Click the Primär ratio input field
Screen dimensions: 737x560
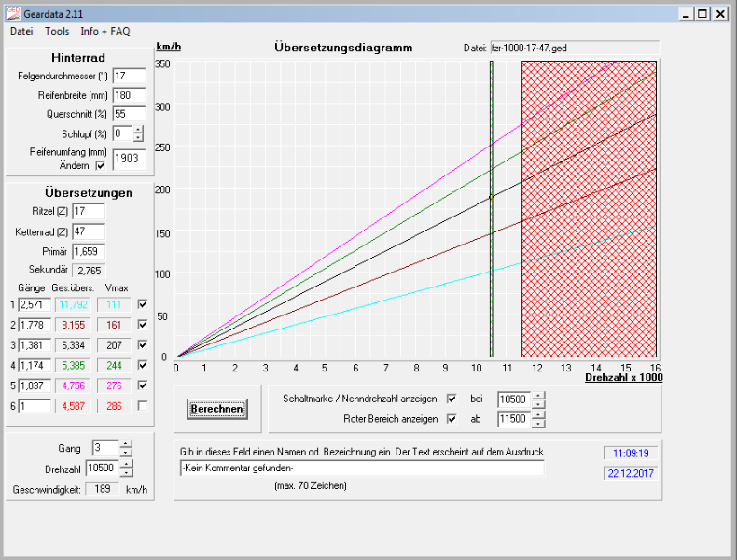point(89,251)
